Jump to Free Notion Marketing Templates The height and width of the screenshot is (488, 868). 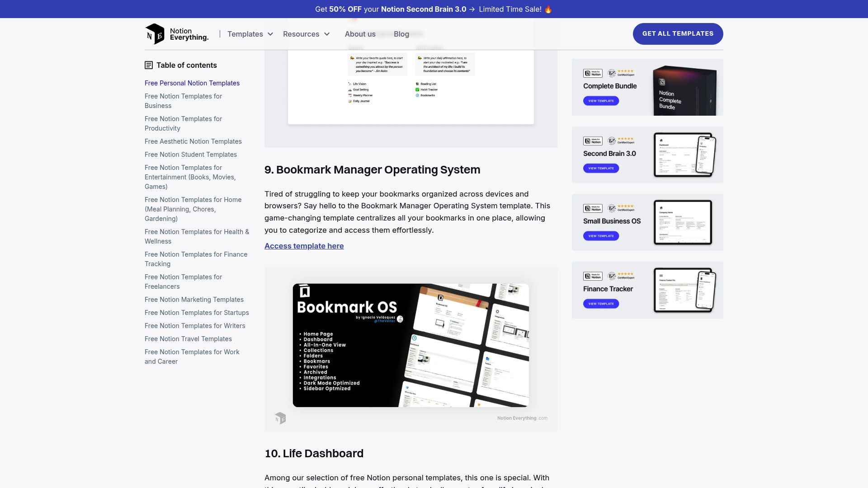pos(194,300)
